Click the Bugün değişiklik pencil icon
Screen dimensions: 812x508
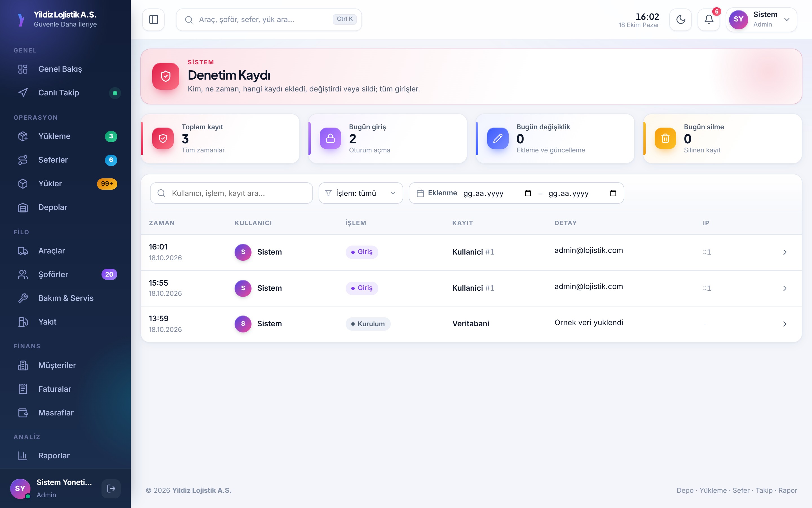[x=498, y=138]
